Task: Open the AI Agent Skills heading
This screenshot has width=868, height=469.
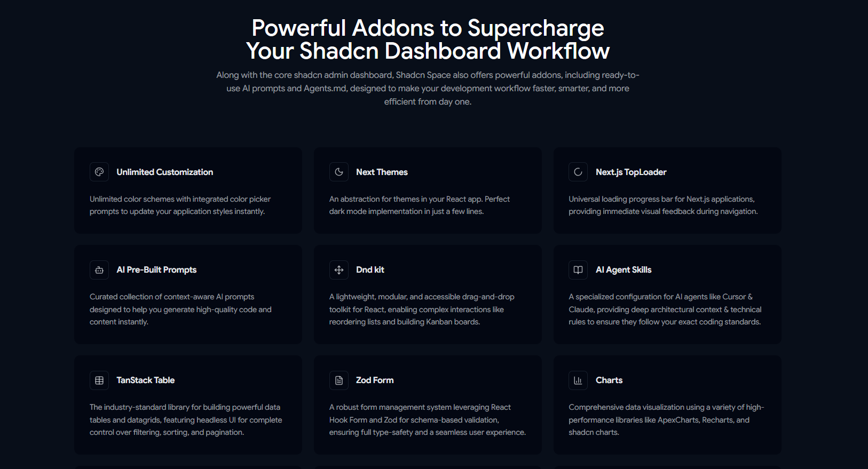Action: pyautogui.click(x=624, y=270)
